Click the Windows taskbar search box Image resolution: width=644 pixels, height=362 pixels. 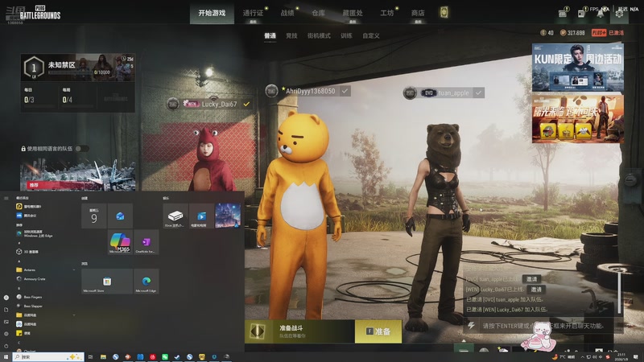48,357
